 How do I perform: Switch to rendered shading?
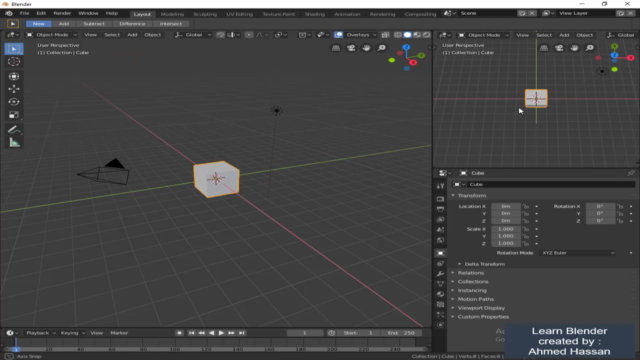[x=427, y=35]
